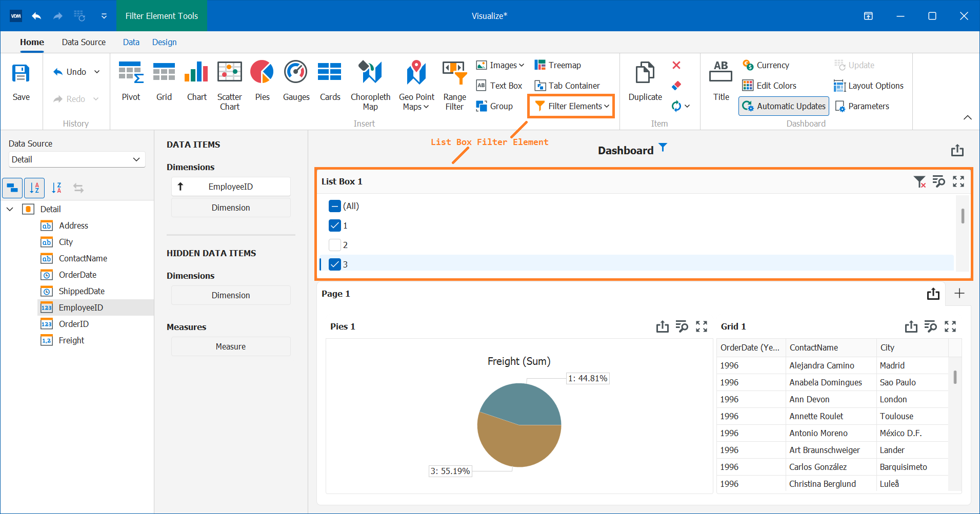The image size is (980, 514).
Task: Maximize the Pies 1 item
Action: (702, 326)
